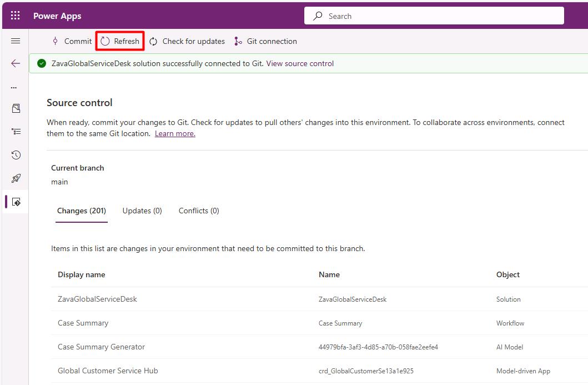
Task: Click the Refresh button
Action: point(120,41)
